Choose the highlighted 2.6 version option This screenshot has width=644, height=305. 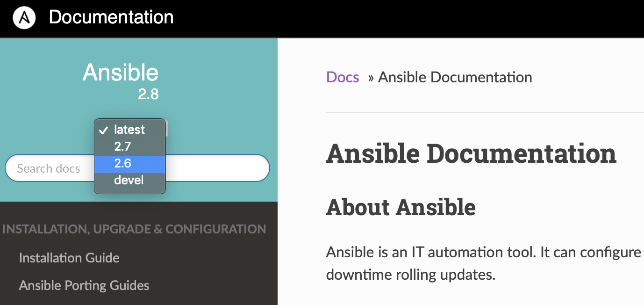(123, 164)
